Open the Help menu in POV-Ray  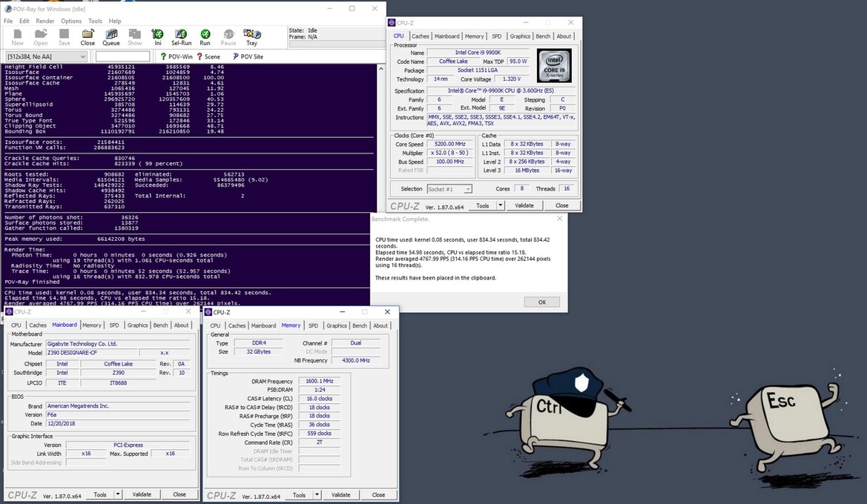tap(115, 21)
